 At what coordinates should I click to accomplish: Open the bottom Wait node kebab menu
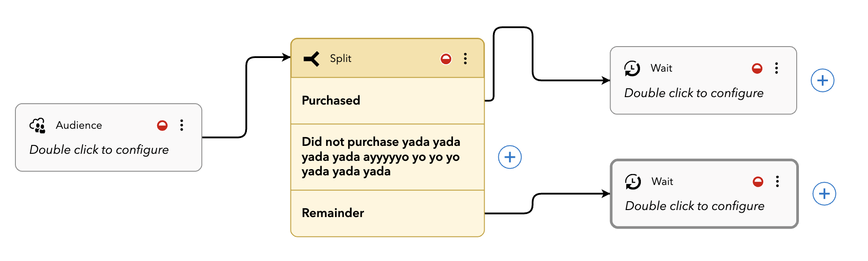coord(777,181)
